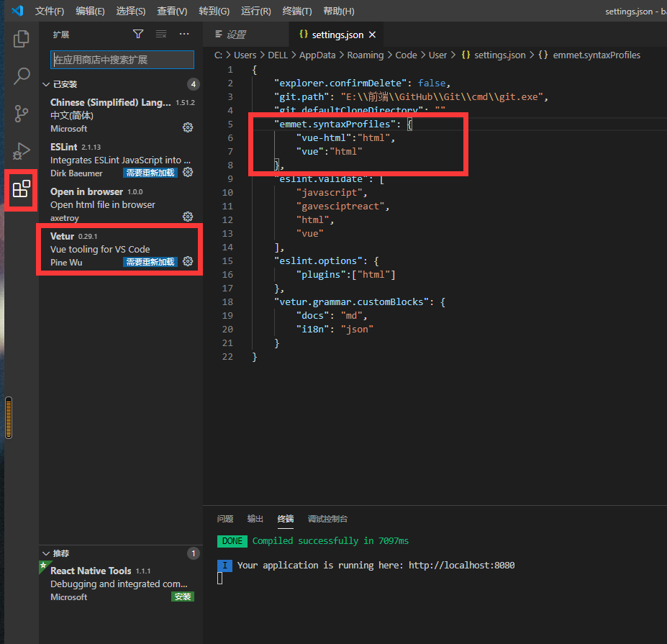
Task: Click the "explorer.confirmDelete" key text
Action: [340, 83]
